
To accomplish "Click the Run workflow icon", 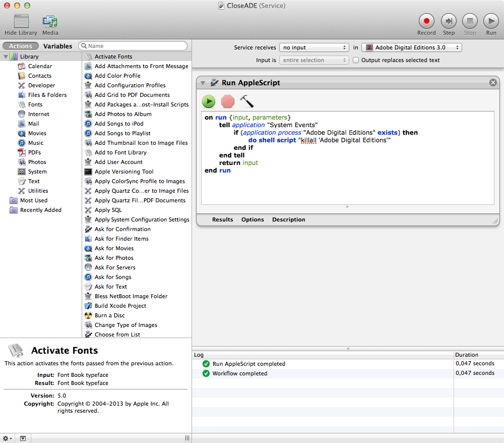I will [491, 21].
